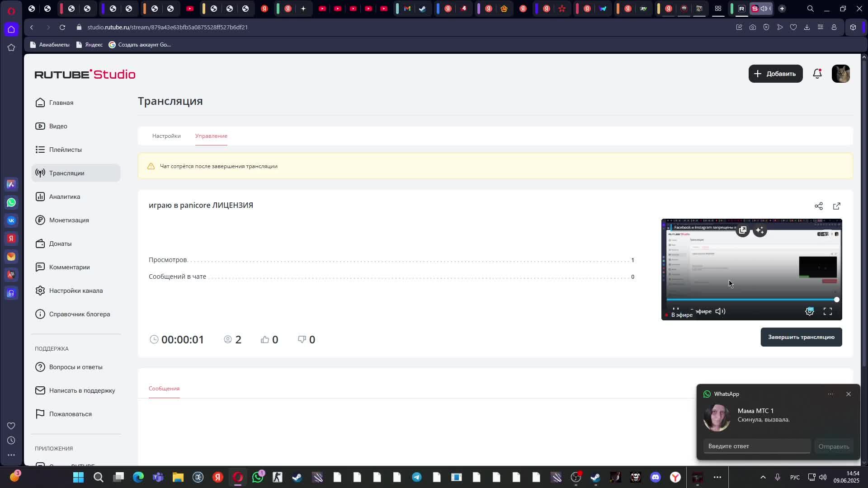
Task: Enter fullscreen in the stream preview
Action: (x=827, y=311)
